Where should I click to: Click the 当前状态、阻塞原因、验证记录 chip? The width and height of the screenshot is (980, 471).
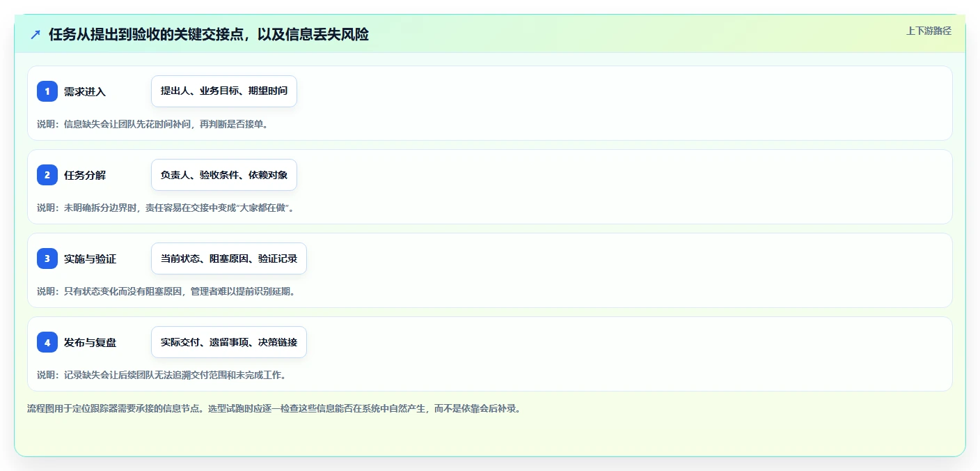pos(229,258)
